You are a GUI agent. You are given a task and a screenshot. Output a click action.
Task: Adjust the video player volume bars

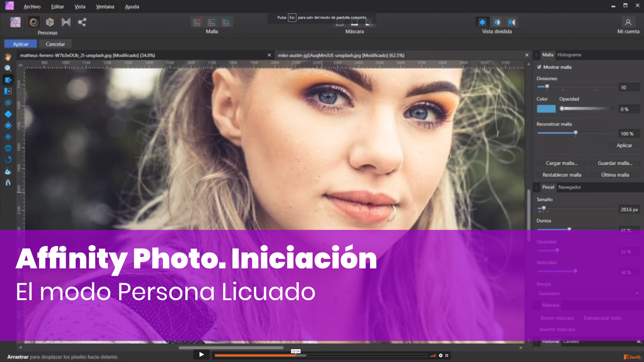point(433,355)
